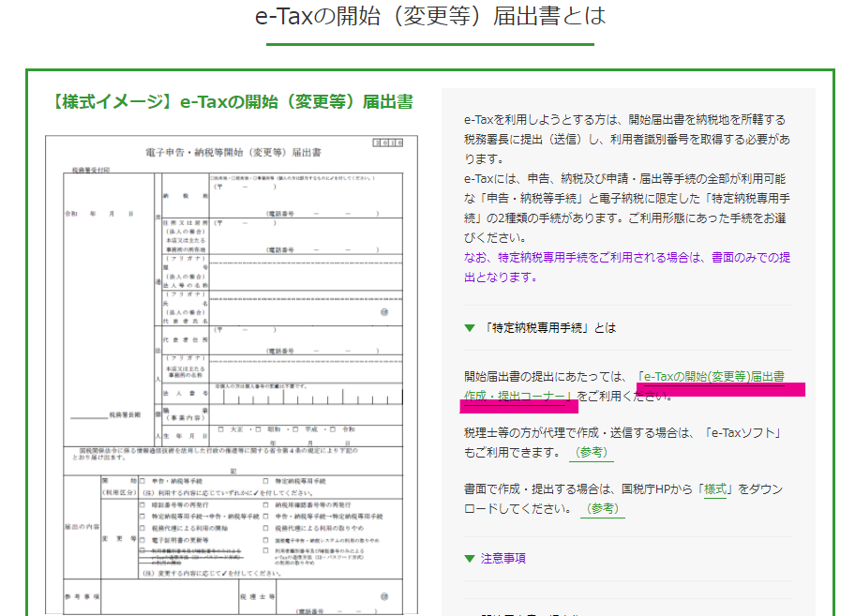Follow the 様式 link

tap(715, 489)
